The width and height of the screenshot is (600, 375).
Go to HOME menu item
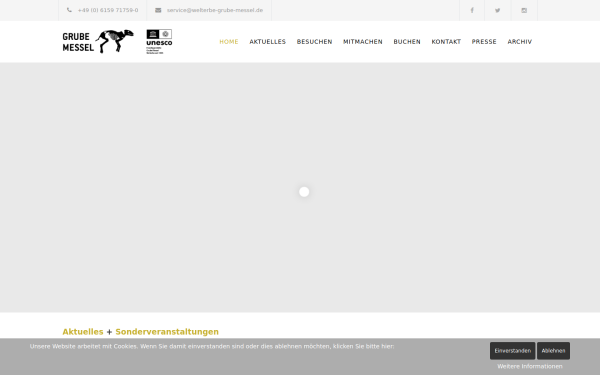click(x=229, y=42)
